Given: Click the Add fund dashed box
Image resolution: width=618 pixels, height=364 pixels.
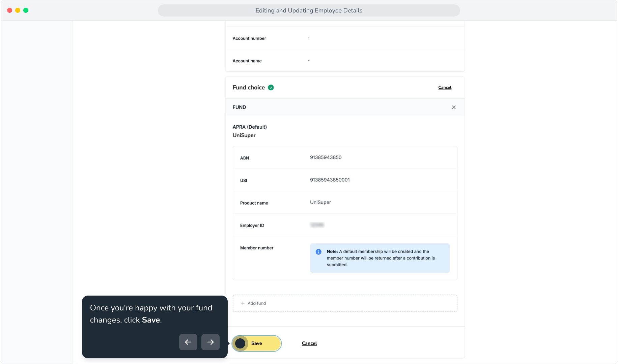Looking at the screenshot, I should (x=345, y=303).
